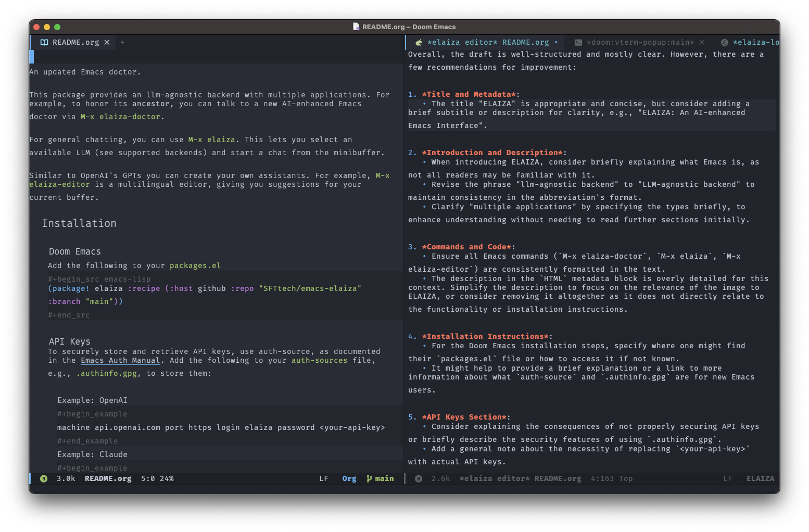
Task: Click *elaiza editor* README.org name in right modeline
Action: (x=520, y=478)
